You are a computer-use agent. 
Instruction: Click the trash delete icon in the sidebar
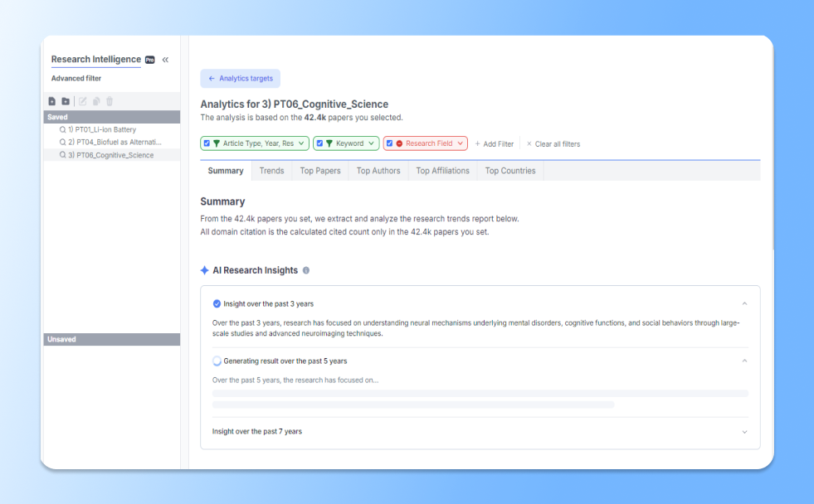point(110,101)
